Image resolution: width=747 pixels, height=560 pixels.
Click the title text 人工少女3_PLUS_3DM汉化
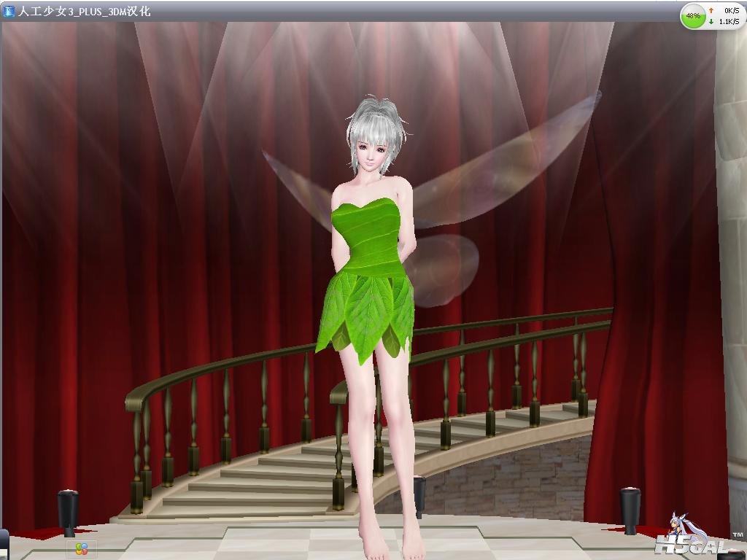tap(84, 12)
